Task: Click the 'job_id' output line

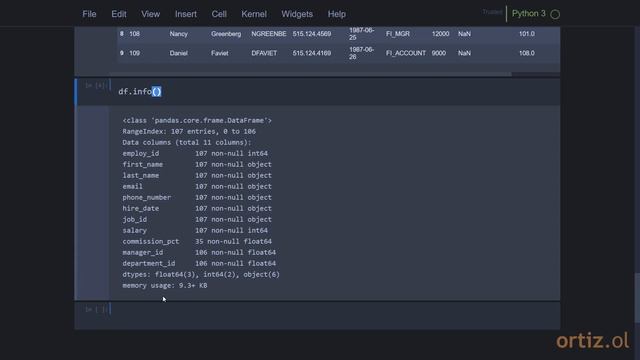Action: click(197, 219)
